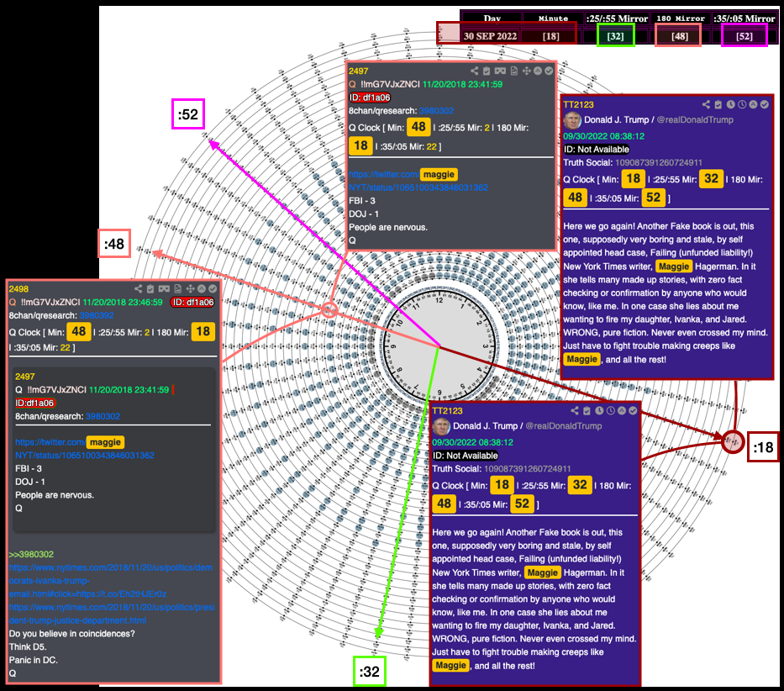Image resolution: width=784 pixels, height=691 pixels.
Task: Click clipboard-check icon on the lower TT2123 card
Action: 587,411
